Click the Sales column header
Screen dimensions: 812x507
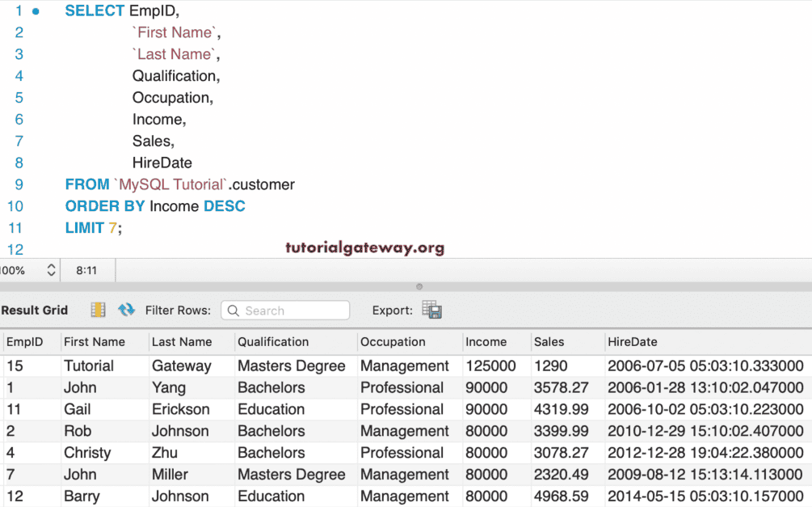coord(549,341)
